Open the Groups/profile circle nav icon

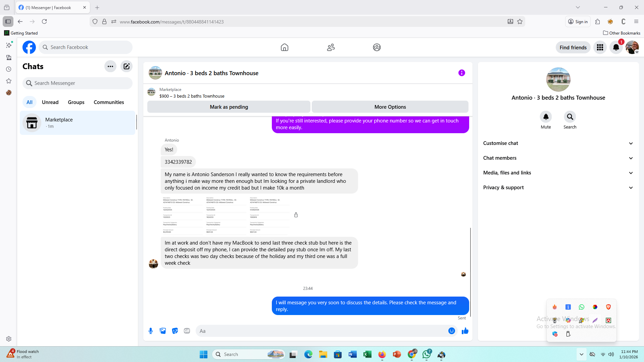(x=377, y=47)
